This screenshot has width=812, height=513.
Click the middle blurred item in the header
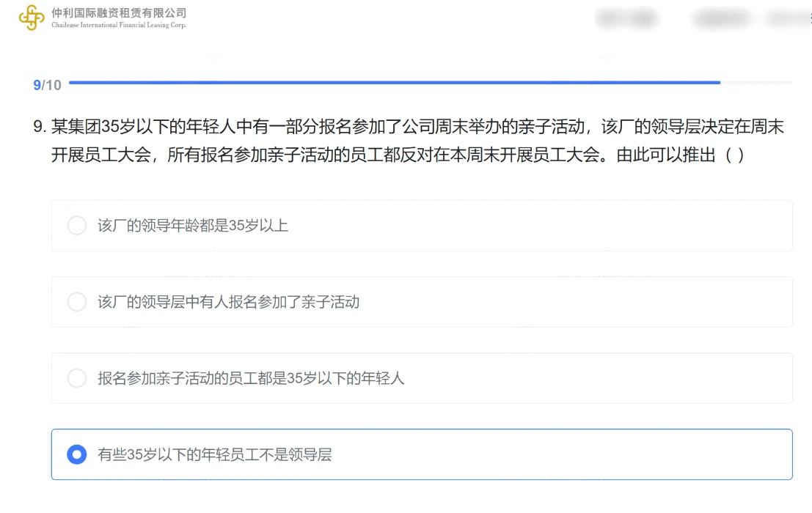722,18
